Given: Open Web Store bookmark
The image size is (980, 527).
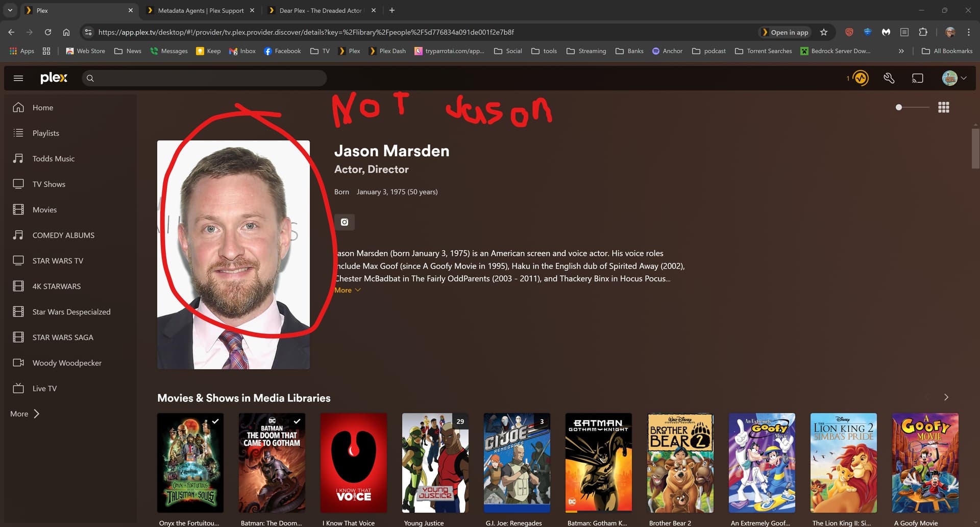Looking at the screenshot, I should [x=85, y=51].
